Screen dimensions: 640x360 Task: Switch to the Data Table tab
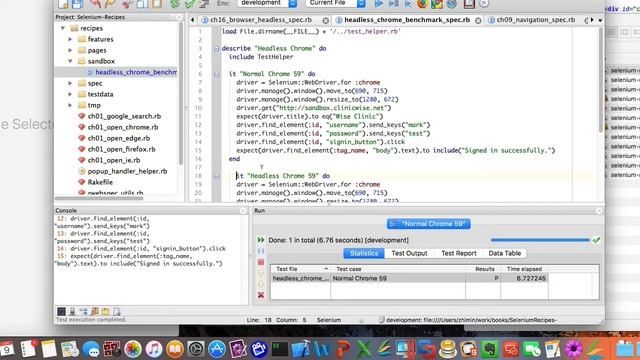tap(504, 253)
